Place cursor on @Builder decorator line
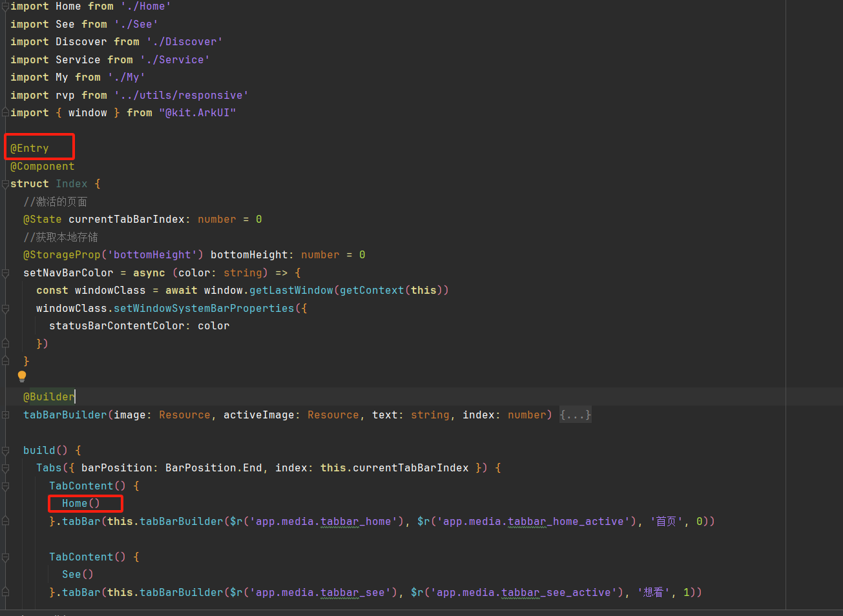843x616 pixels. 49,397
